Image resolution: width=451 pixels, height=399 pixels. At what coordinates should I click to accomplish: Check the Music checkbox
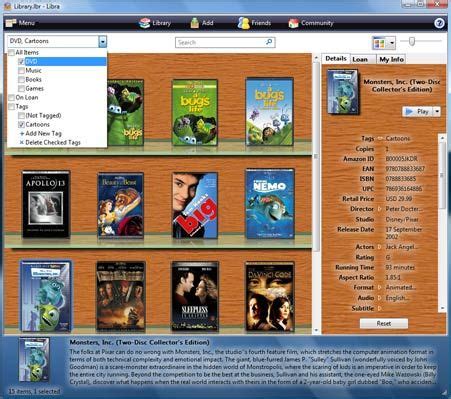[21, 71]
